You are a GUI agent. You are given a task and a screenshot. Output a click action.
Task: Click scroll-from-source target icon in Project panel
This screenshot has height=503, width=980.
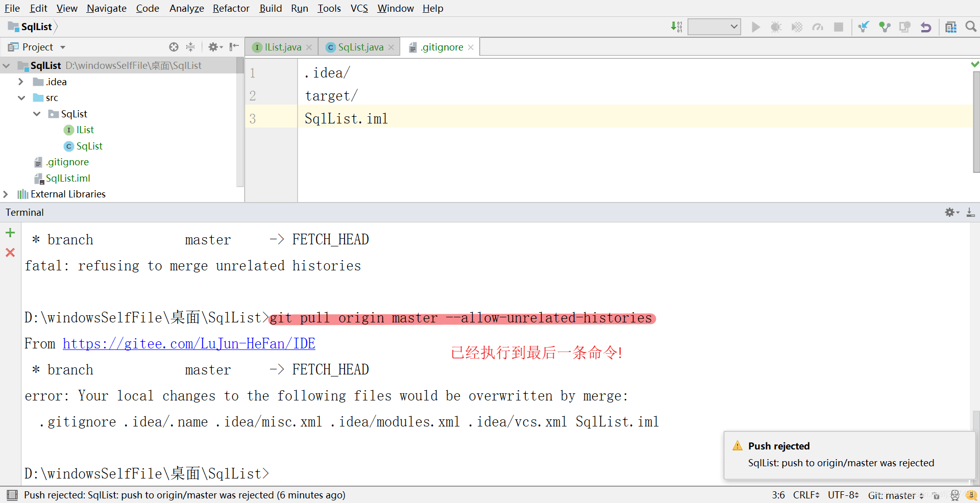click(x=174, y=47)
